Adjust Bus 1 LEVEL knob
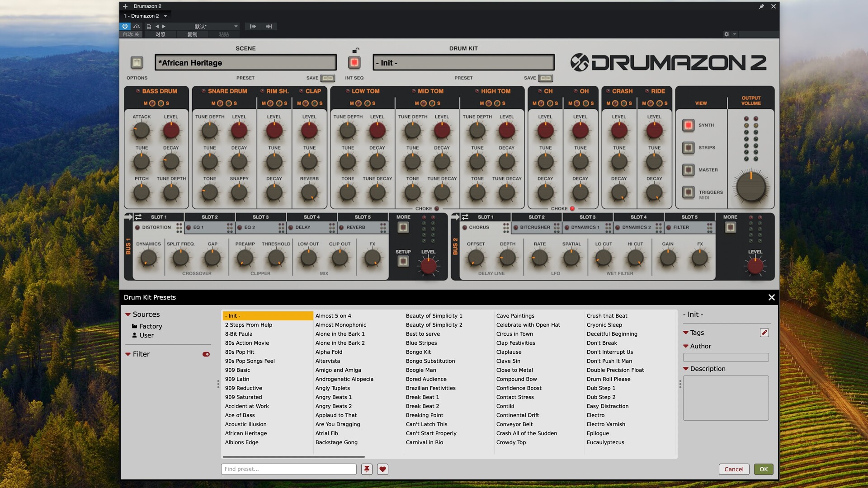The image size is (868, 488). 428,266
